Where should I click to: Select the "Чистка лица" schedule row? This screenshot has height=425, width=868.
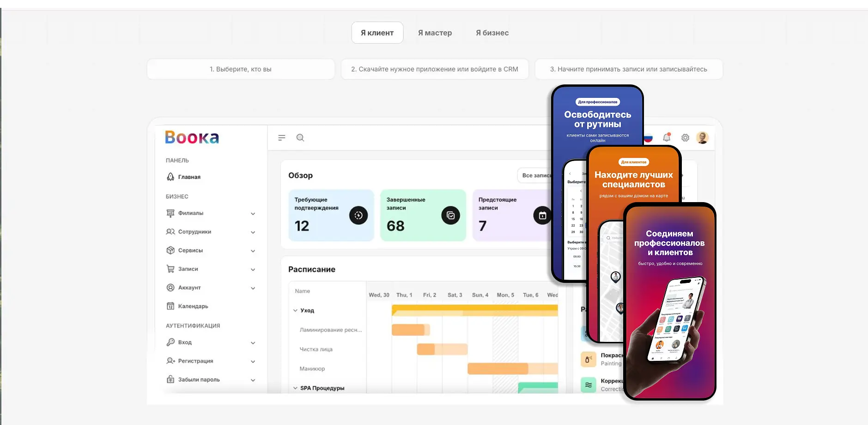tap(316, 349)
